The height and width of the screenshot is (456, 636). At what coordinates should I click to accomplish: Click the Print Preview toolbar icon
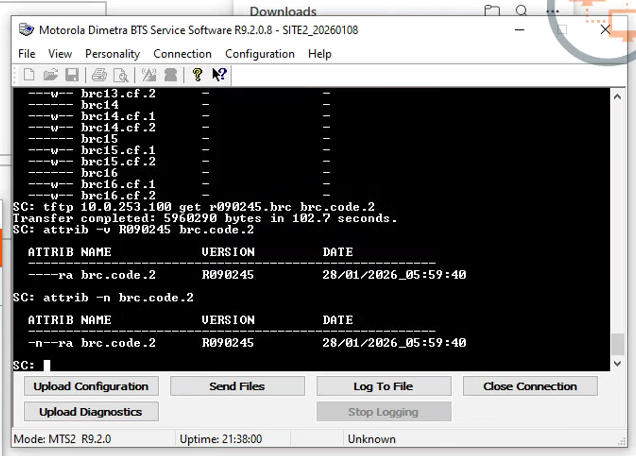[x=121, y=75]
